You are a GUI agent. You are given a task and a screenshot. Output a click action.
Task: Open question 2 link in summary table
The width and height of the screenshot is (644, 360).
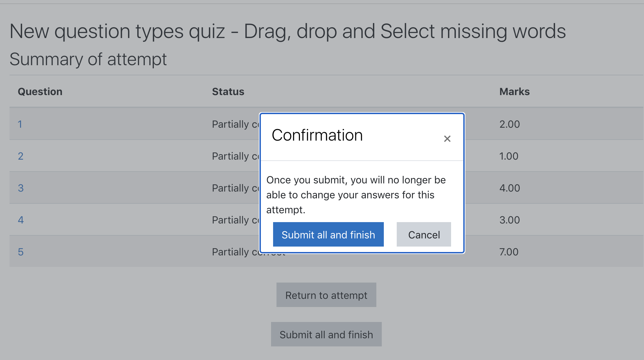(21, 156)
